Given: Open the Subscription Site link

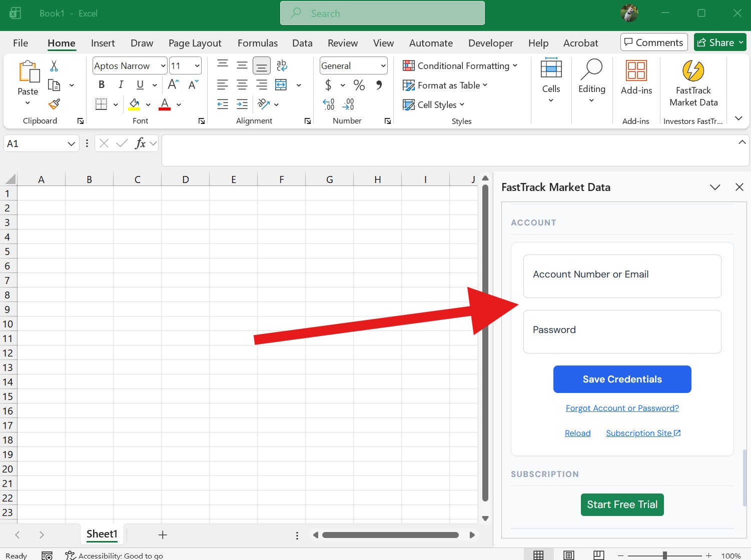Looking at the screenshot, I should tap(643, 433).
